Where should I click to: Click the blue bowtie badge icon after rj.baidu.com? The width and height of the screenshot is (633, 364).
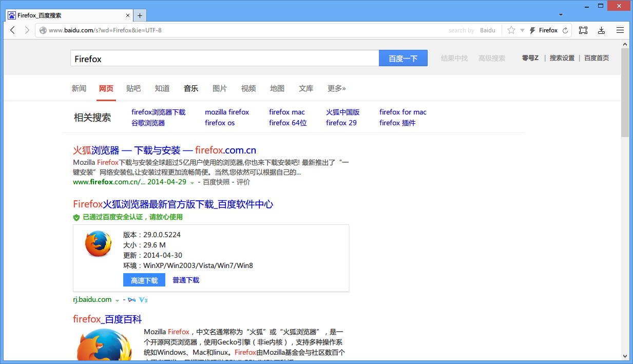tap(132, 300)
